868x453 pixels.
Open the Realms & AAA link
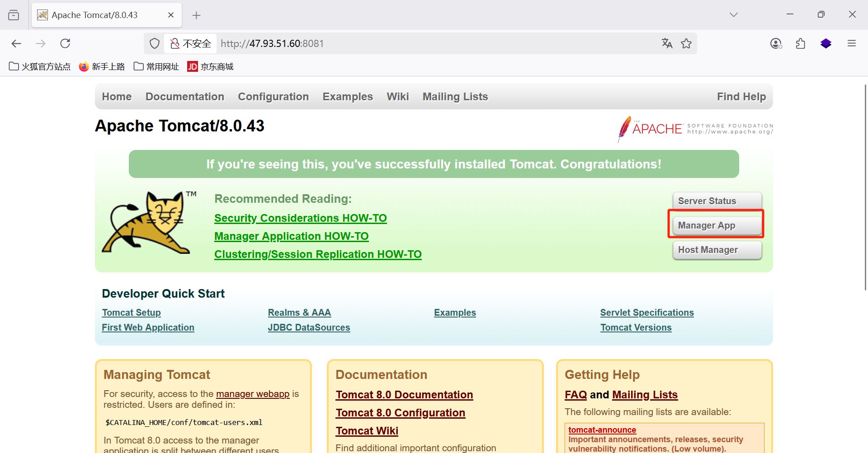[299, 313]
